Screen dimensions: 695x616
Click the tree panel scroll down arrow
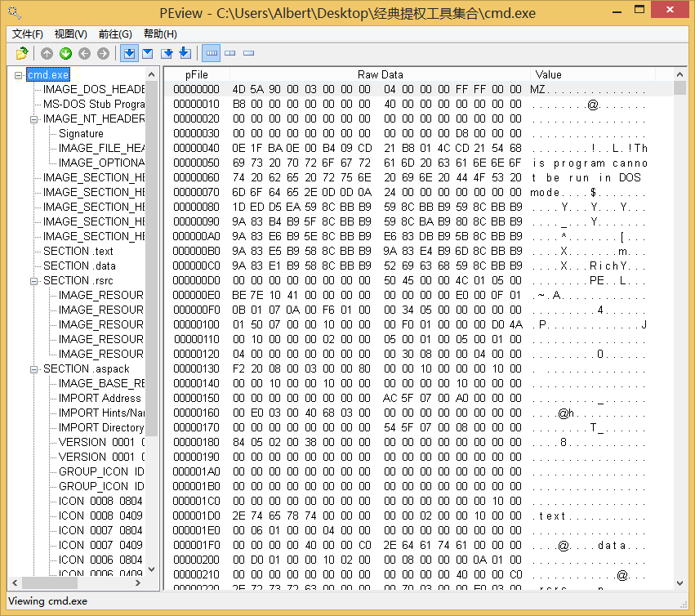pos(152,569)
